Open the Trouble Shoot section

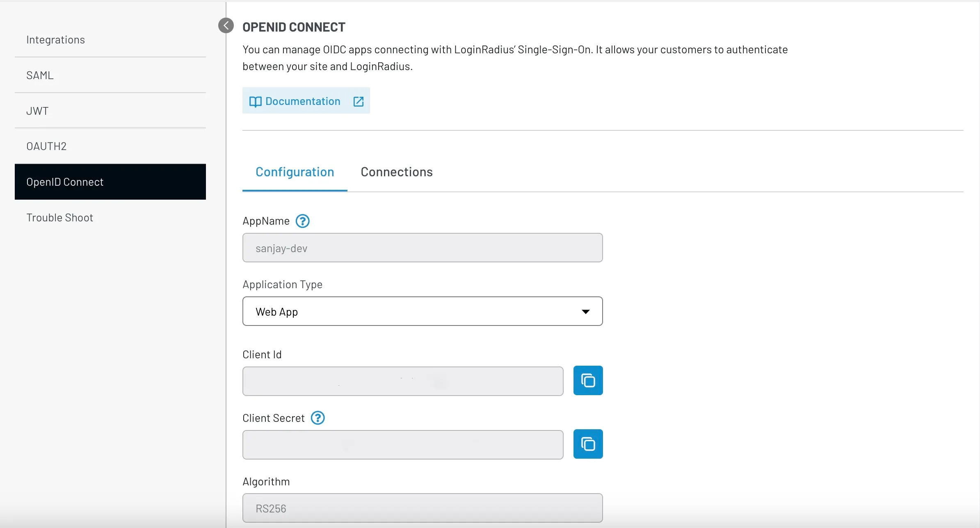coord(59,217)
